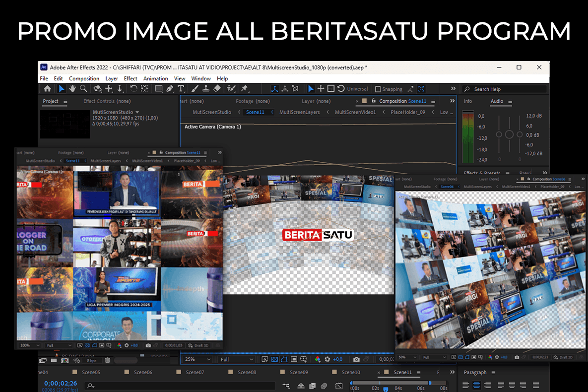588x392 pixels.
Task: Click the reset exposure icon in main viewer
Action: pos(327,359)
